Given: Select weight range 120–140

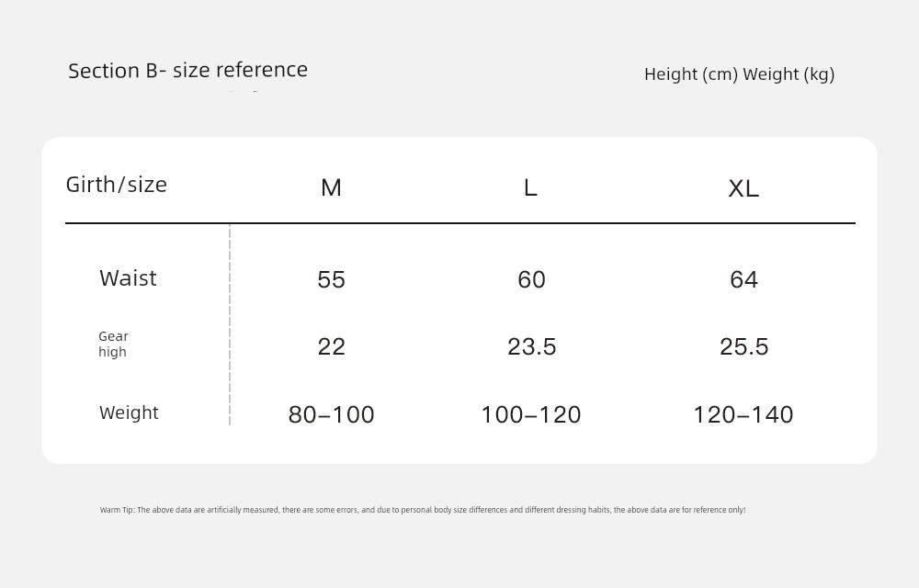Looking at the screenshot, I should pyautogui.click(x=743, y=414).
